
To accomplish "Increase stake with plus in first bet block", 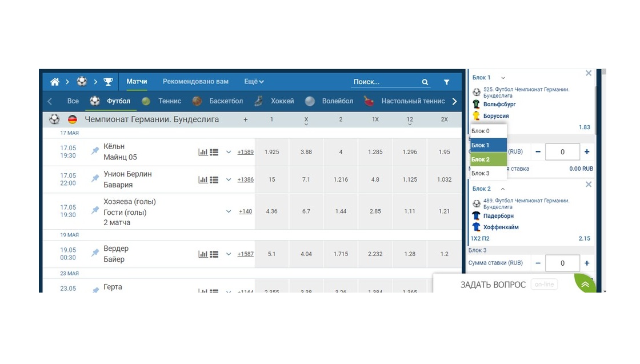I will (587, 152).
